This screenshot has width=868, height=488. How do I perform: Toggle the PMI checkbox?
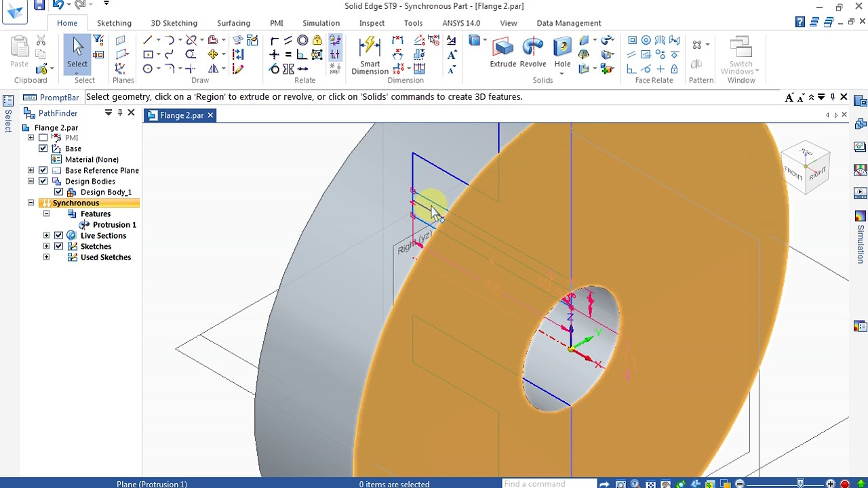[x=43, y=138]
